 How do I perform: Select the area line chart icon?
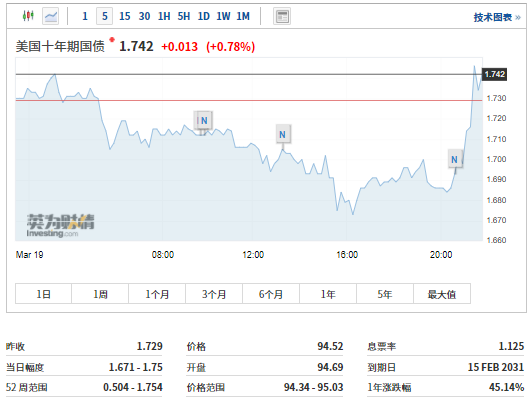tap(51, 16)
